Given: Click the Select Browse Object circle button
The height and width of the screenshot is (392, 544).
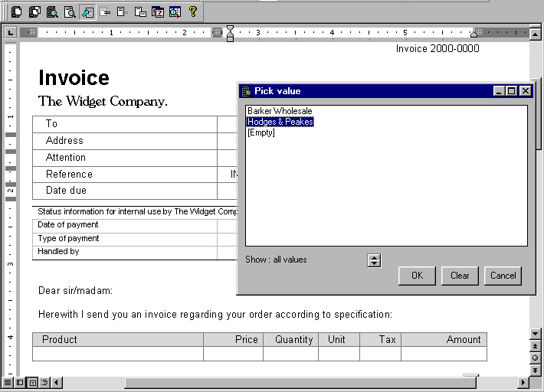Looking at the screenshot, I should pos(535,358).
